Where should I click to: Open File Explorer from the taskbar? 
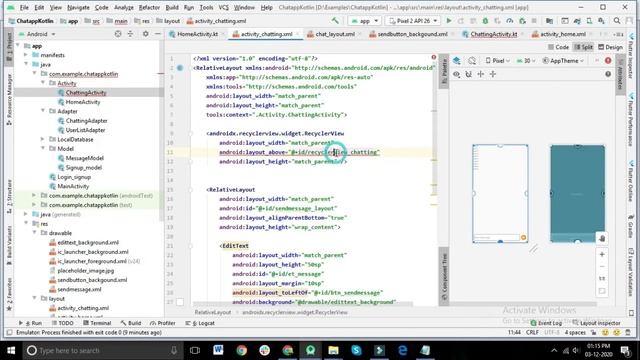pyautogui.click(x=333, y=350)
